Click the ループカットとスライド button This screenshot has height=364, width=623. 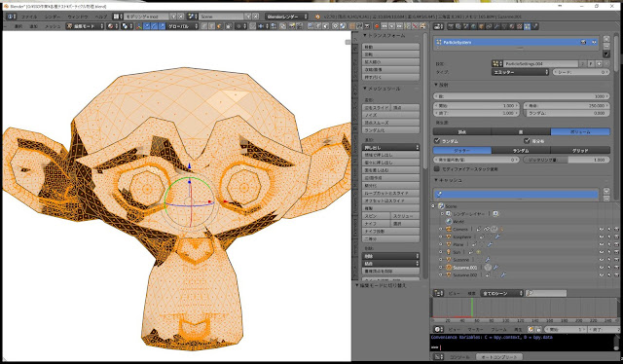click(x=390, y=193)
